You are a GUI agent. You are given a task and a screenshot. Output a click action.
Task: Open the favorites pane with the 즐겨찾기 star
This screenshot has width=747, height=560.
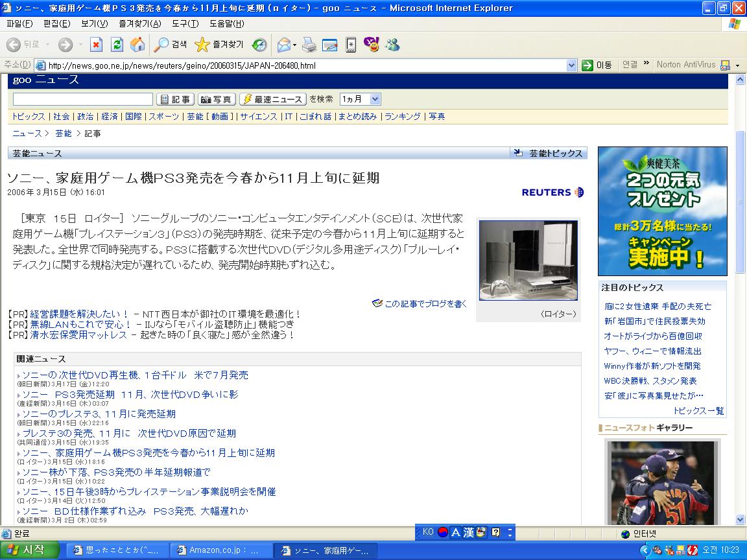point(202,45)
